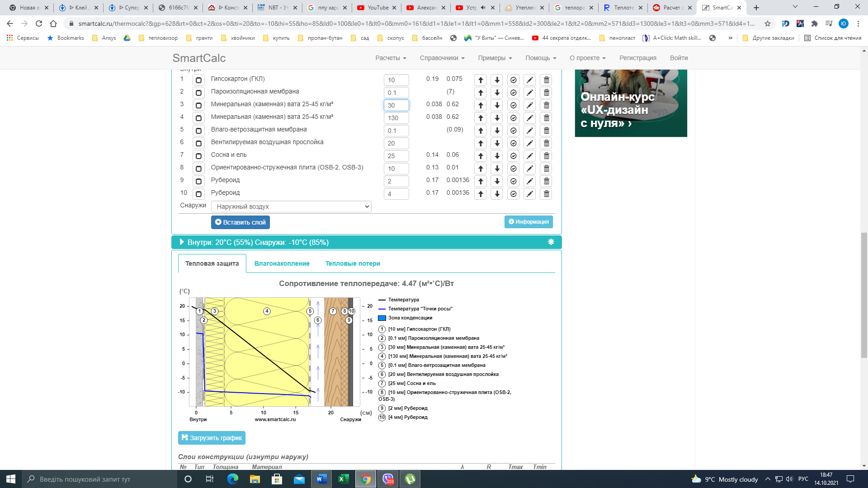Move Пароизоляционная мембрана layer down
The image size is (868, 488).
[x=497, y=93]
